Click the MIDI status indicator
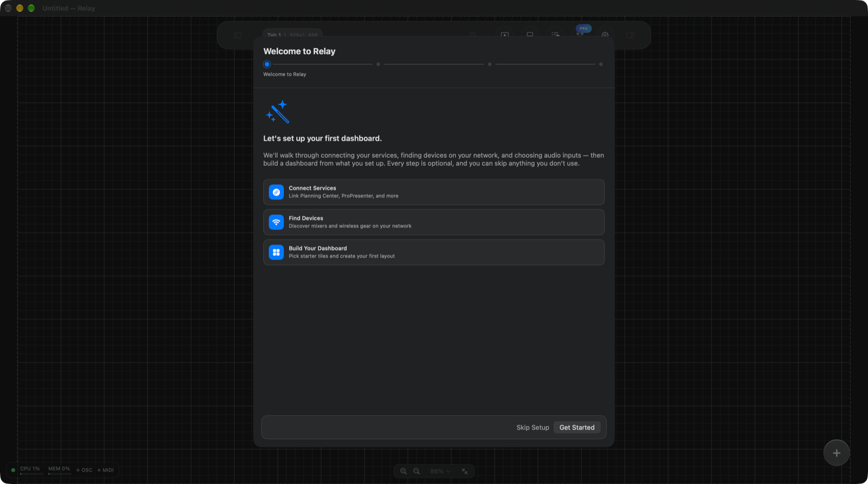868x484 pixels. (106, 470)
